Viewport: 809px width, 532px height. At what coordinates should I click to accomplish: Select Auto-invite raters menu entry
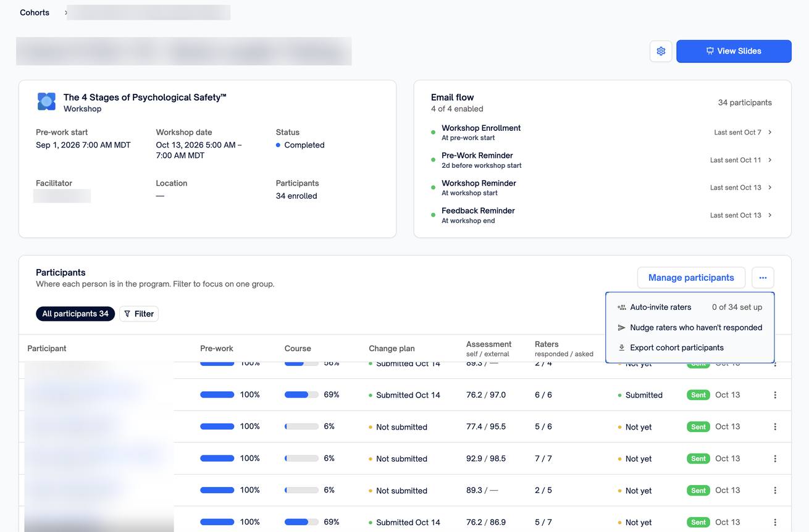click(x=690, y=307)
